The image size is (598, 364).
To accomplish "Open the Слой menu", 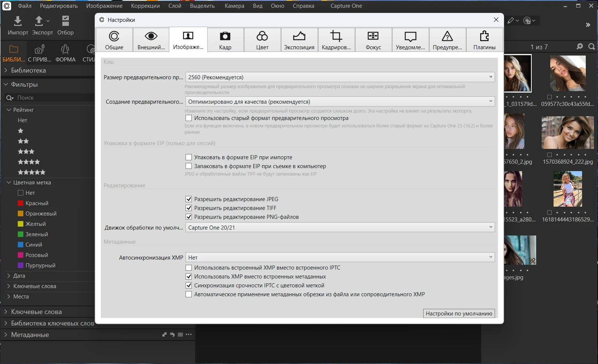I will click(175, 6).
